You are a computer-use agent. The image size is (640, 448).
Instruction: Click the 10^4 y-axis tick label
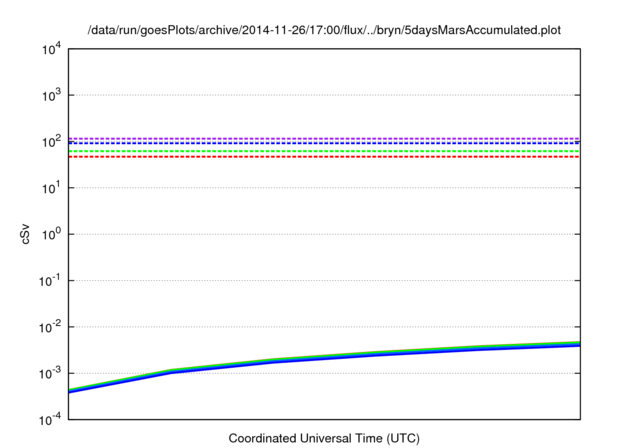point(51,49)
